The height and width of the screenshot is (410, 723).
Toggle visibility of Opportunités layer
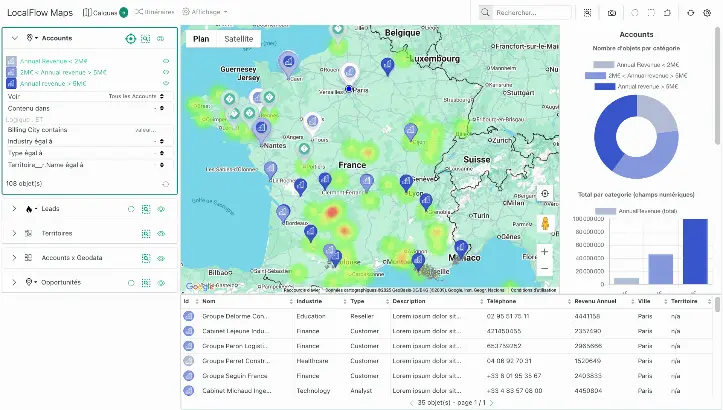click(161, 282)
